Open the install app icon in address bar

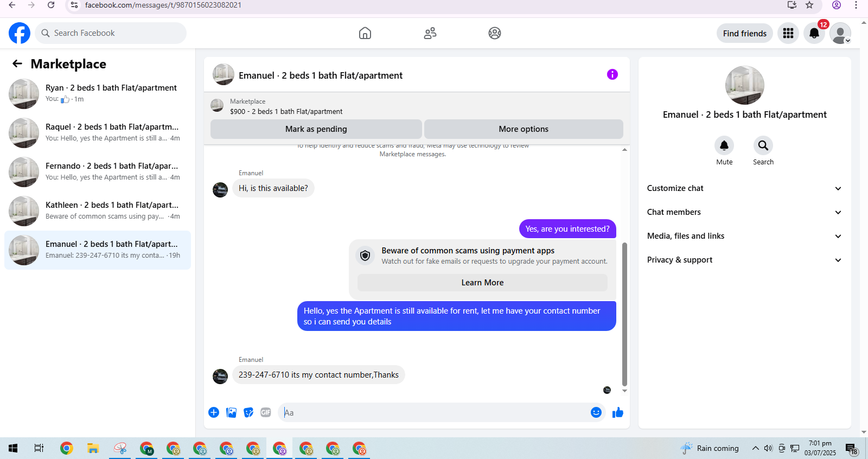point(792,5)
